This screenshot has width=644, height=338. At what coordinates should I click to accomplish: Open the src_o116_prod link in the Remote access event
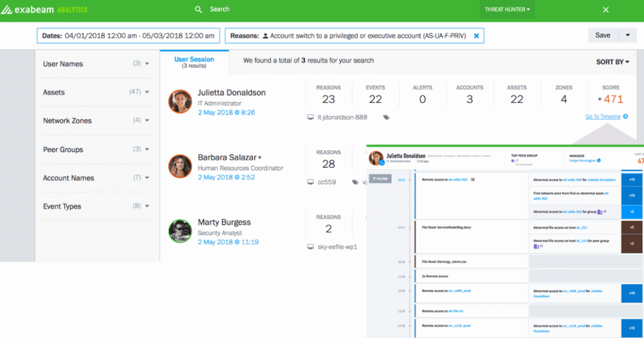tap(460, 325)
